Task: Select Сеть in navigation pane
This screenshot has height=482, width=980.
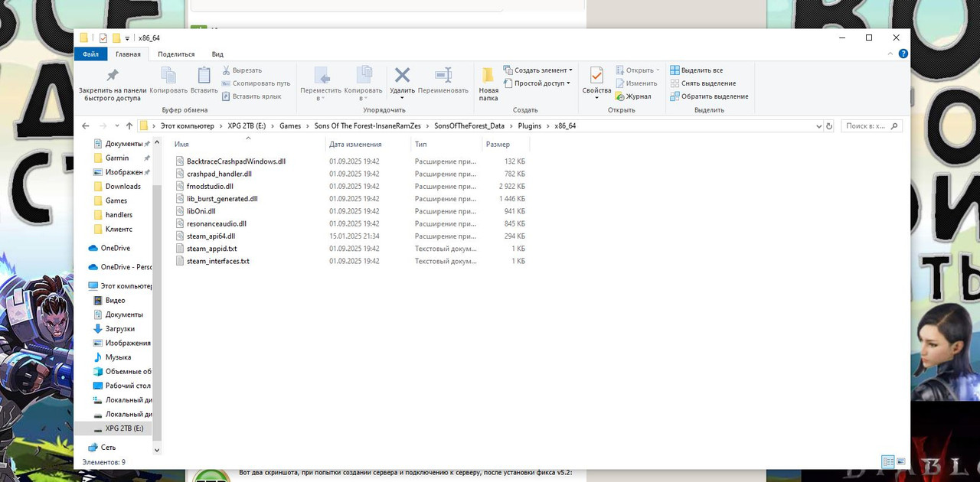Action: coord(108,448)
